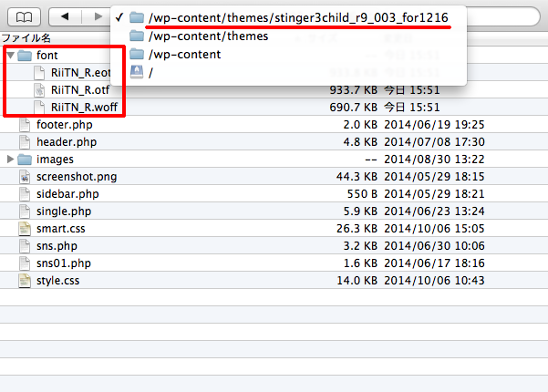
Task: Select the single.php file name
Action: click(x=64, y=211)
